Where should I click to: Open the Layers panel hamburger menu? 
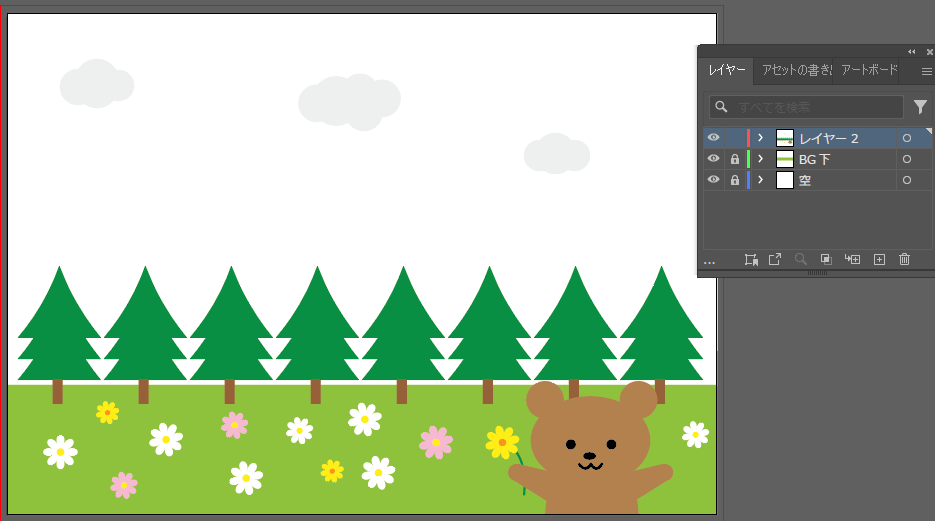point(926,71)
